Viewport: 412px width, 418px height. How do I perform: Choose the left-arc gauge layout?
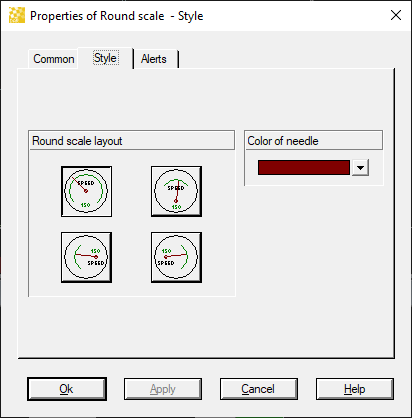tap(86, 257)
